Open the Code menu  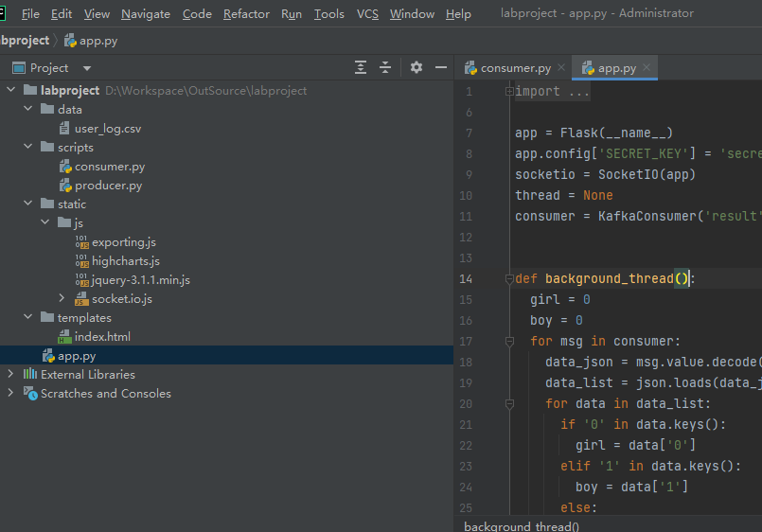tap(197, 14)
